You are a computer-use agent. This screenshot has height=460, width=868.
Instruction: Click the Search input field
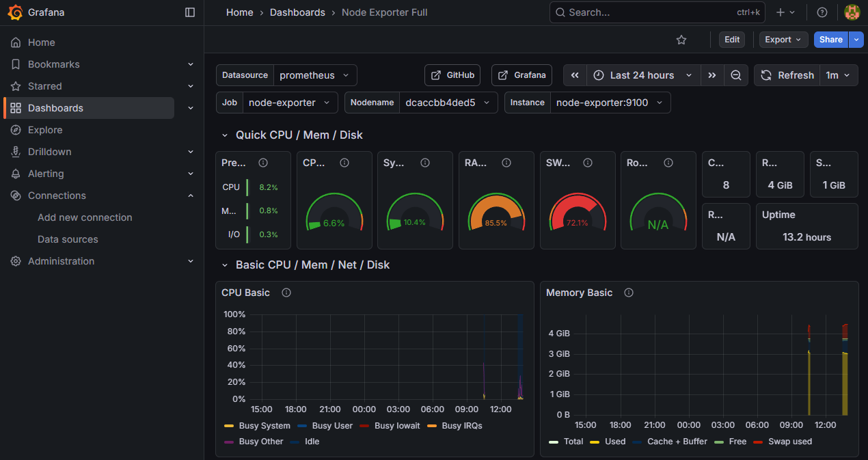tap(642, 12)
